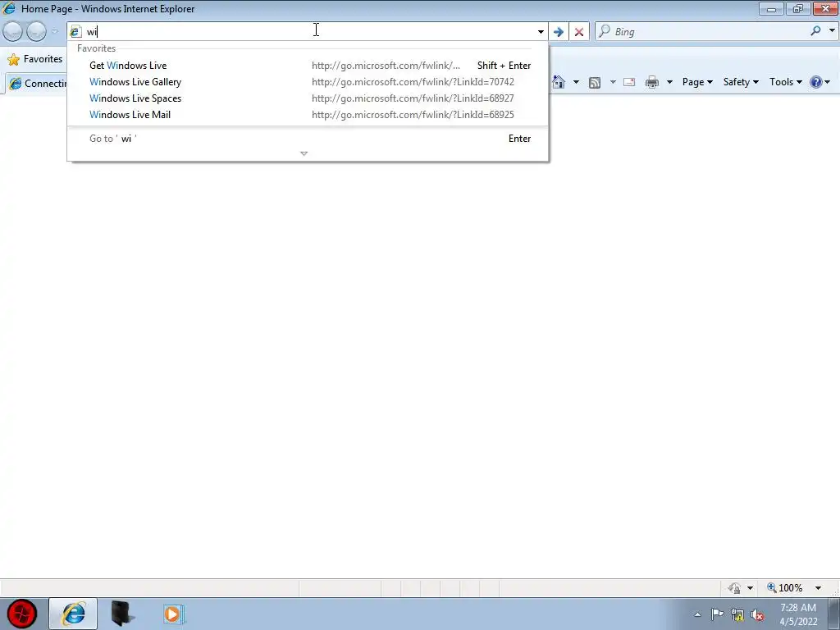The height and width of the screenshot is (630, 840).
Task: Click the Shift + Enter hint text
Action: (x=504, y=66)
